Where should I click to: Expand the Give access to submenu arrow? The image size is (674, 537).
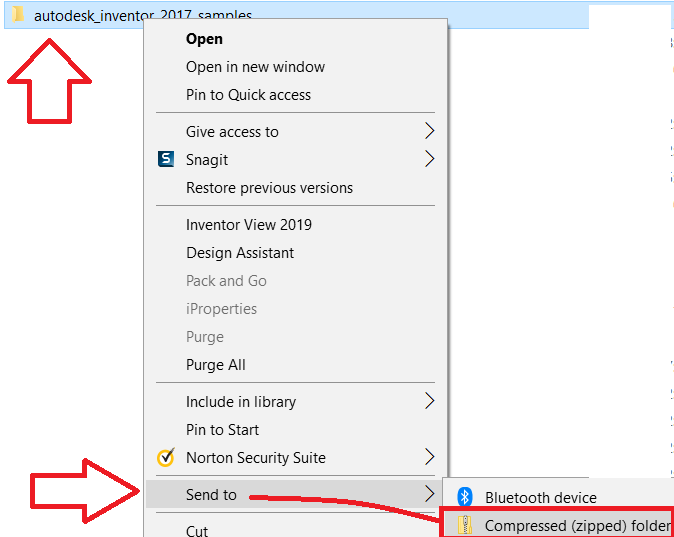point(429,131)
